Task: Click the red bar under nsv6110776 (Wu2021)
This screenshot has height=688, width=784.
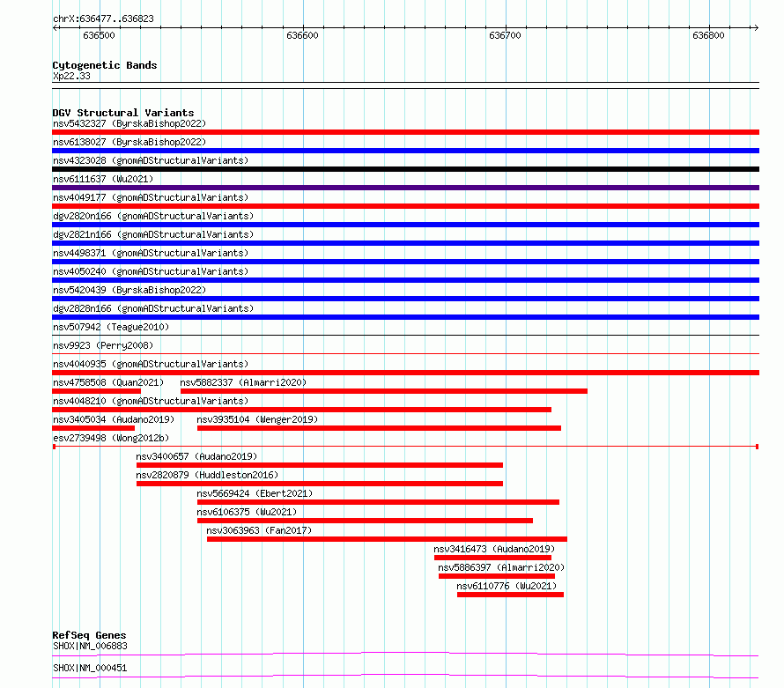Action: (x=511, y=595)
